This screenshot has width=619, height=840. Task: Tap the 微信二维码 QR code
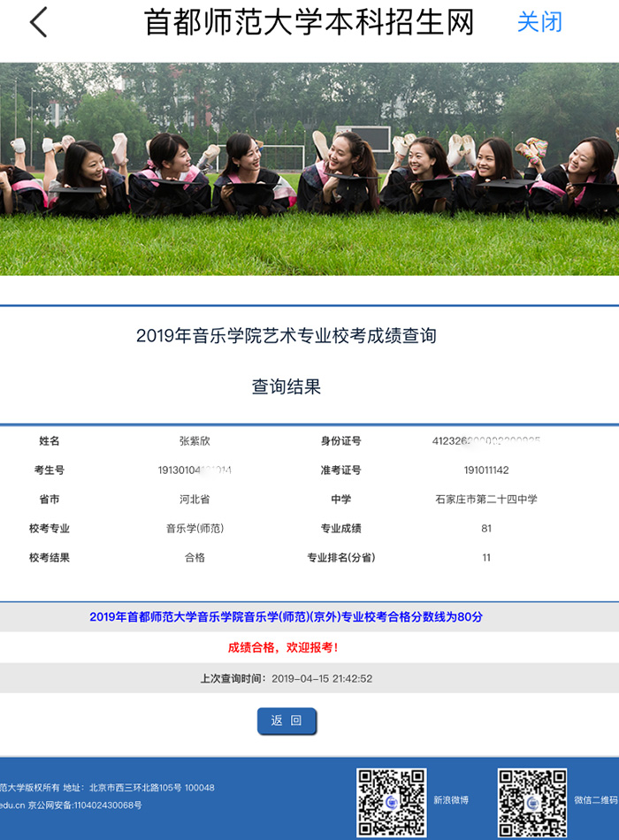pyautogui.click(x=532, y=802)
